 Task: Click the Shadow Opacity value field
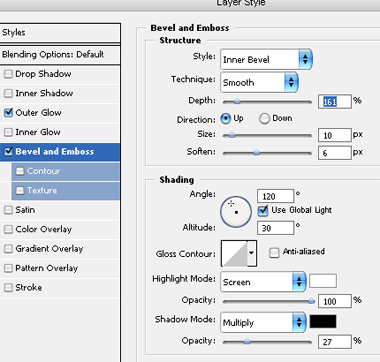pos(335,342)
